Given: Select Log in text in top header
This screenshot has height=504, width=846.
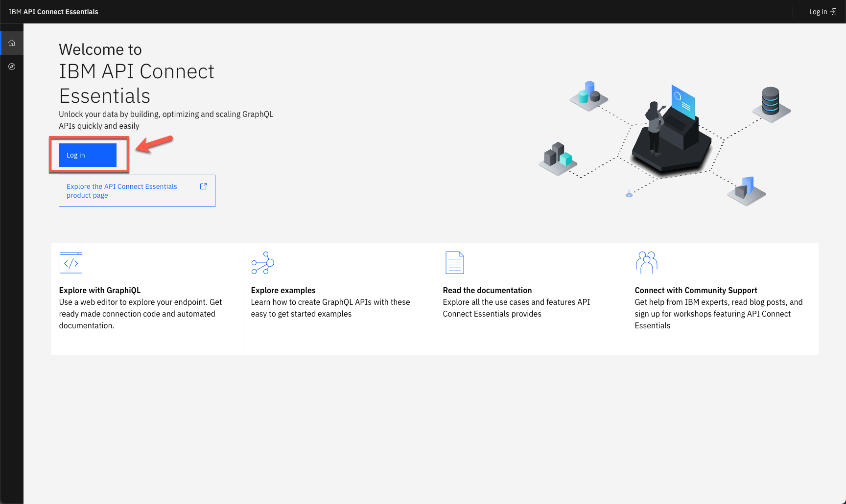Looking at the screenshot, I should click(x=818, y=12).
